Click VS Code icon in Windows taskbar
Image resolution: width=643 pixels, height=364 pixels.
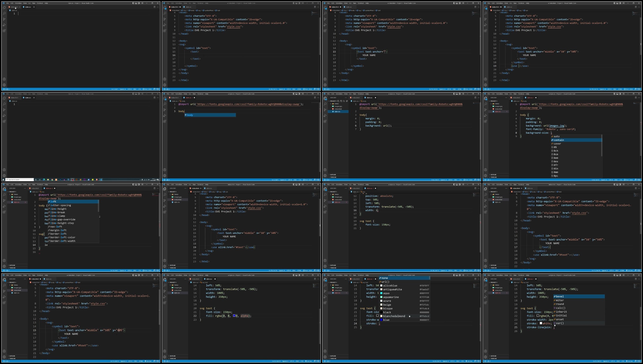[x=101, y=180]
